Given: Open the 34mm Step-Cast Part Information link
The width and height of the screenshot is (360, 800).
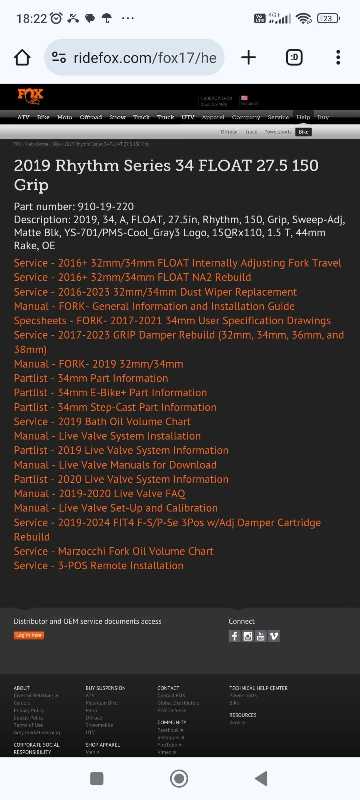Looking at the screenshot, I should (115, 408).
